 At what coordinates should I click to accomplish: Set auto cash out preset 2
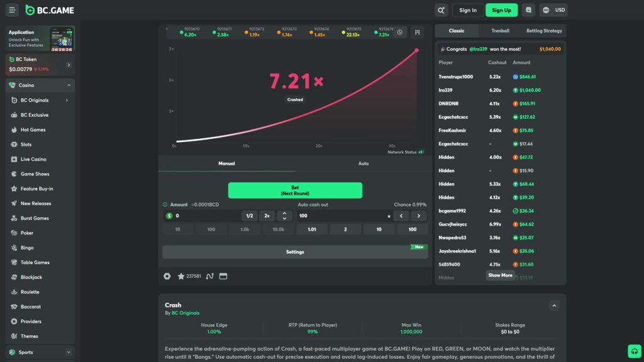pos(345,229)
